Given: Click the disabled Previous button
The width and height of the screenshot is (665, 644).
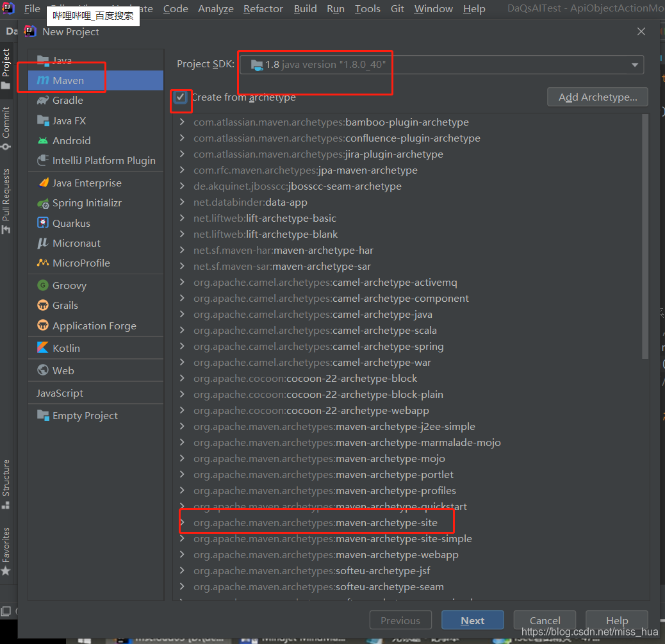Looking at the screenshot, I should tap(400, 620).
